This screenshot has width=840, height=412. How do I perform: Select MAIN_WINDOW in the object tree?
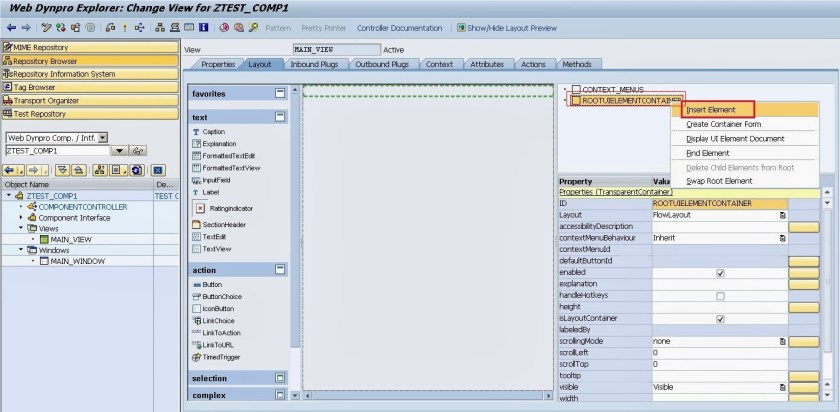(x=78, y=261)
